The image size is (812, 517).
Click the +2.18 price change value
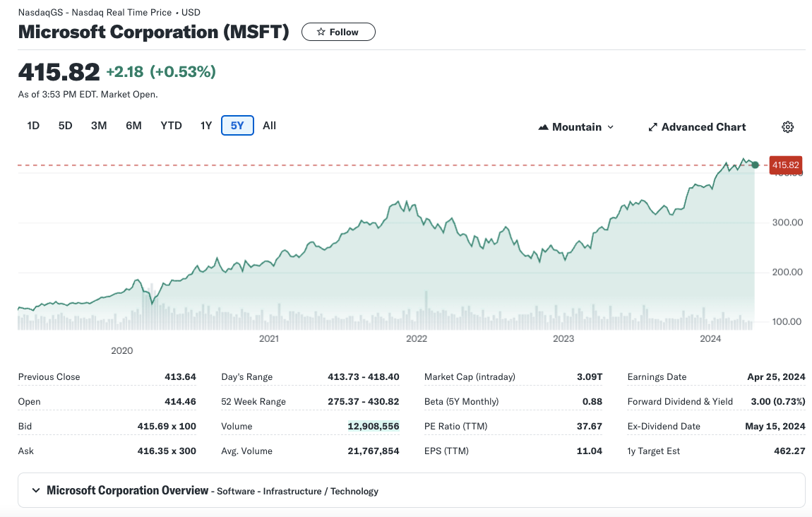[125, 71]
